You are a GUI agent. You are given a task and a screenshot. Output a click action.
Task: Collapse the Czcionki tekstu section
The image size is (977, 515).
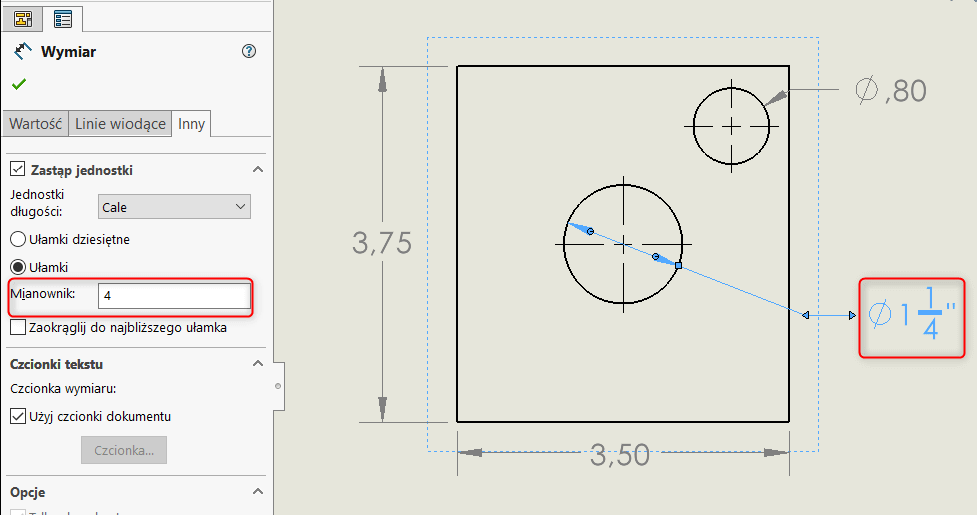click(257, 364)
